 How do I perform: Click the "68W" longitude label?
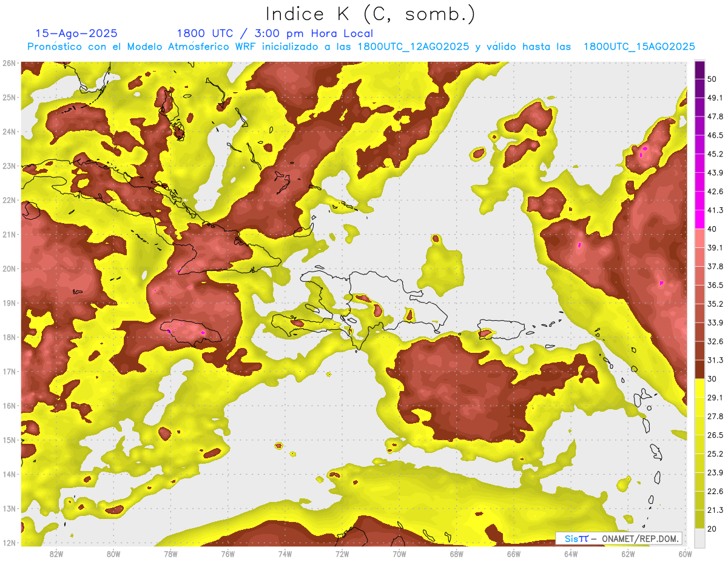point(456,554)
